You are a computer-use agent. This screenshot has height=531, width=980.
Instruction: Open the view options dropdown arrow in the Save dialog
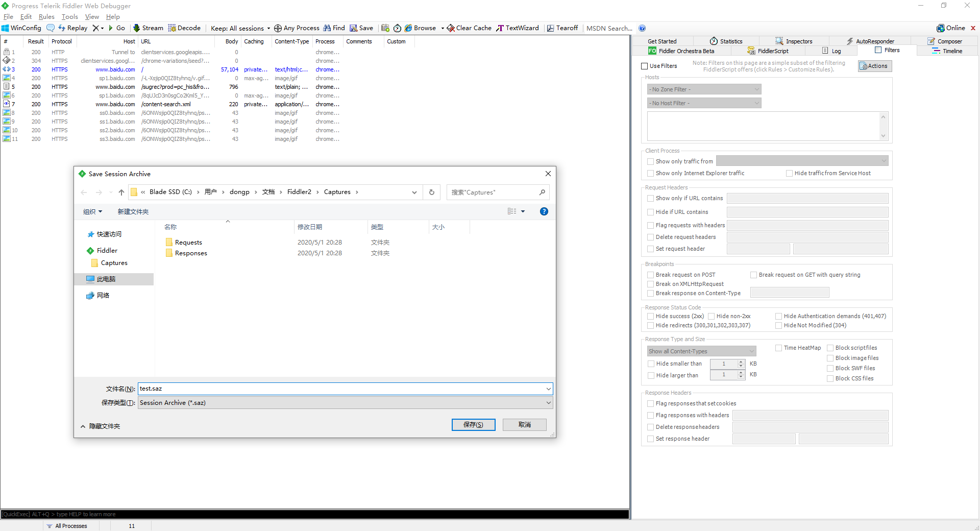pos(523,211)
